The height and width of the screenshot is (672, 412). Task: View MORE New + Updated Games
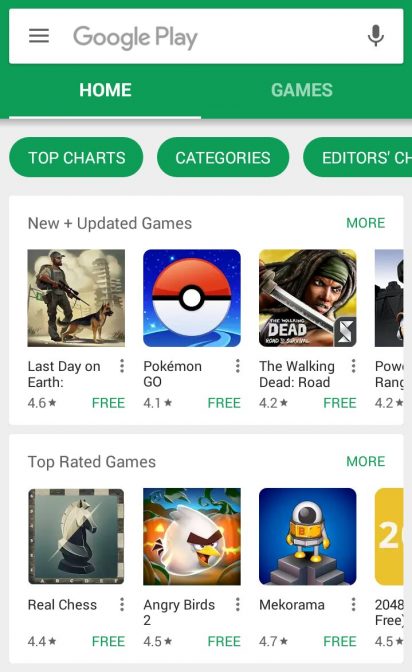point(366,223)
